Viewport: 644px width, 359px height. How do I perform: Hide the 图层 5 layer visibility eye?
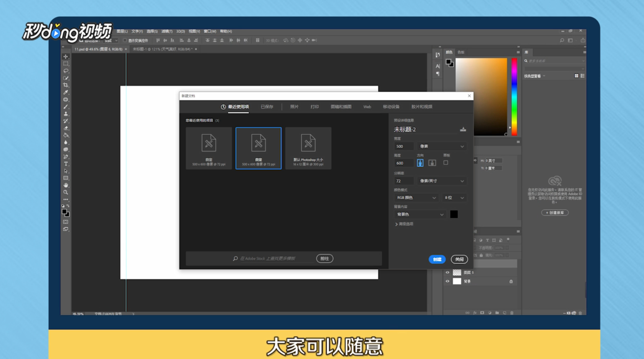tap(447, 273)
